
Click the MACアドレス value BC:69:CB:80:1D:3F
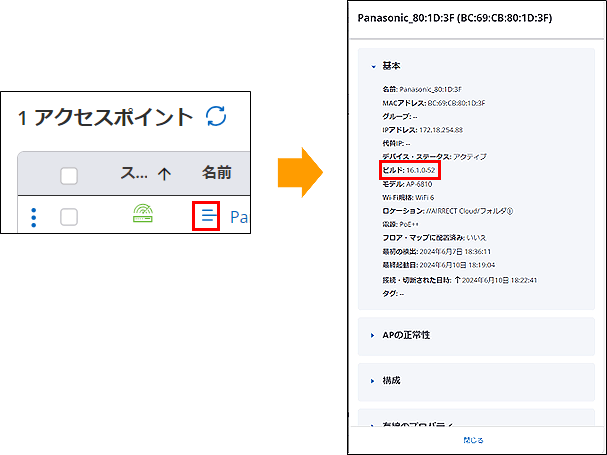456,103
